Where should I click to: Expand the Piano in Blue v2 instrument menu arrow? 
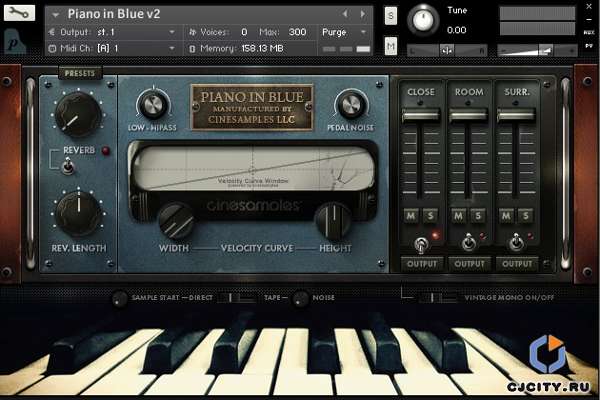click(x=56, y=15)
